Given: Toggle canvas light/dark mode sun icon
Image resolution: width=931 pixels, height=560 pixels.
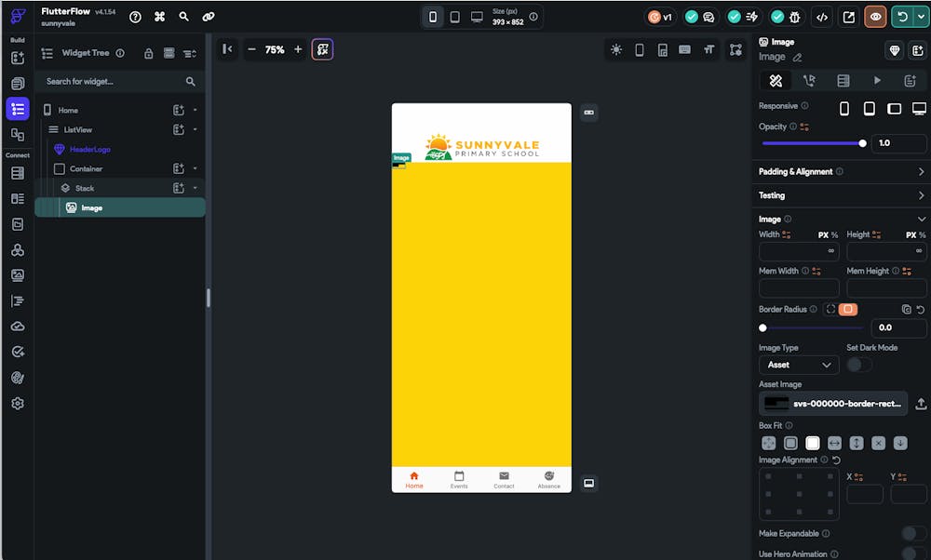Looking at the screenshot, I should coord(615,50).
